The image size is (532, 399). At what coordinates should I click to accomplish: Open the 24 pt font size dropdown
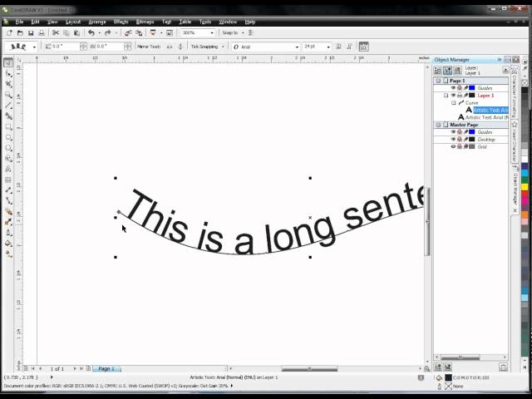click(328, 47)
